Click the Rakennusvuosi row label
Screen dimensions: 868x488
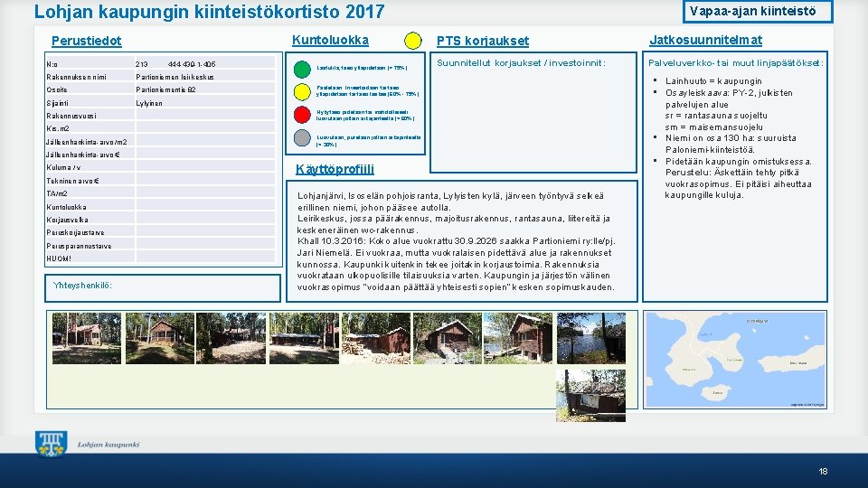tap(71, 116)
